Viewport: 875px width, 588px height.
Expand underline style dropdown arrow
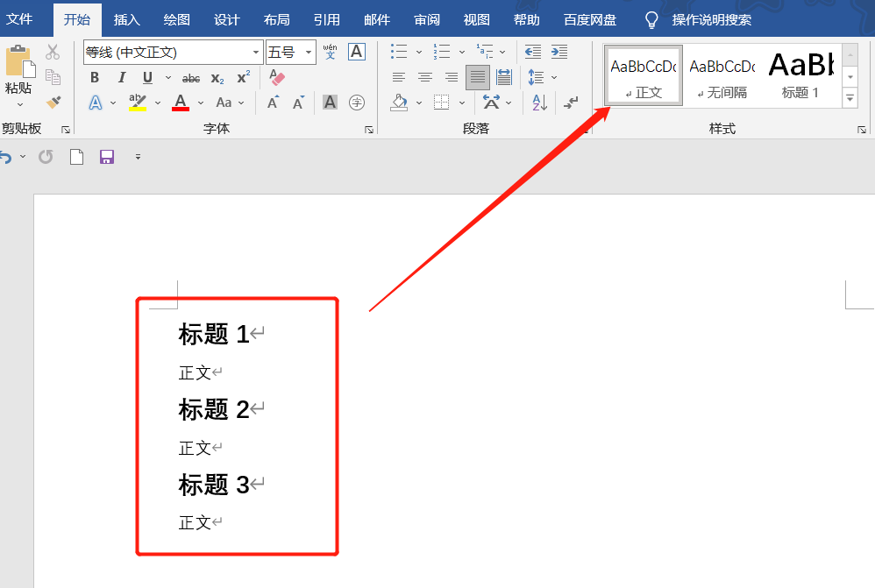click(x=168, y=77)
